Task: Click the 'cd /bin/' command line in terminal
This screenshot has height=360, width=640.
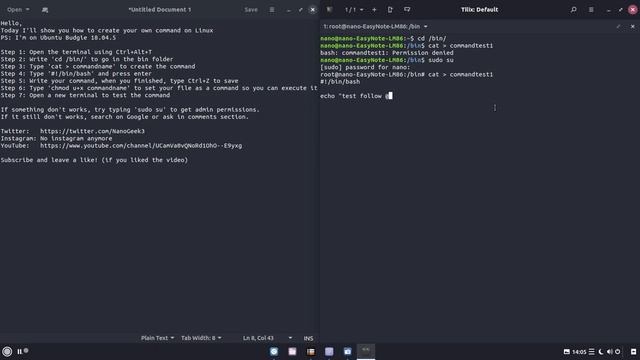Action: [x=383, y=38]
